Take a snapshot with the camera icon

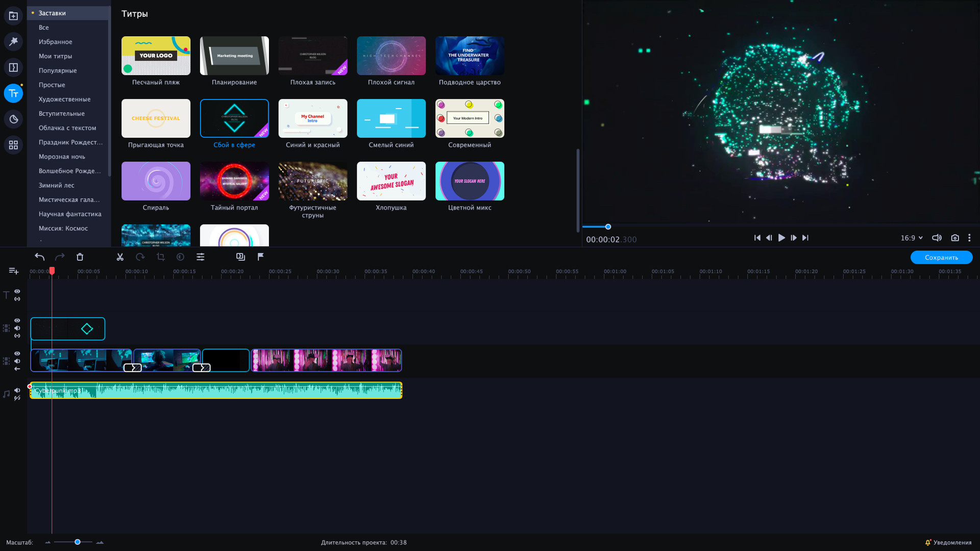(955, 238)
